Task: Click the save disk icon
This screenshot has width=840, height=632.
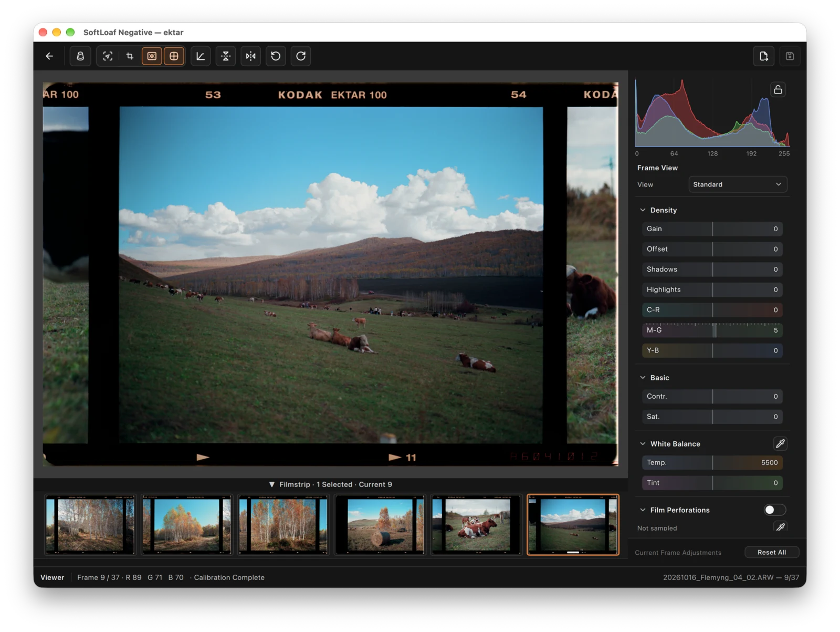Action: click(x=790, y=56)
